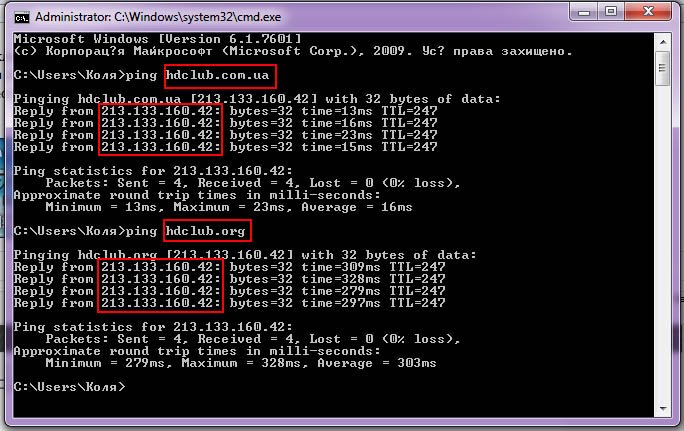
Task: Click the reply line with time=309ms
Action: tap(229, 267)
